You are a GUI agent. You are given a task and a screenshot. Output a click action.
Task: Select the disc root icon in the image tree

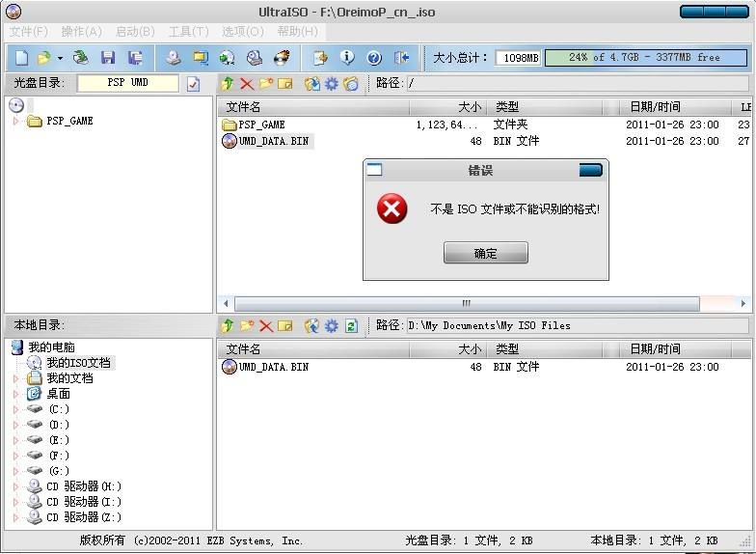click(16, 105)
